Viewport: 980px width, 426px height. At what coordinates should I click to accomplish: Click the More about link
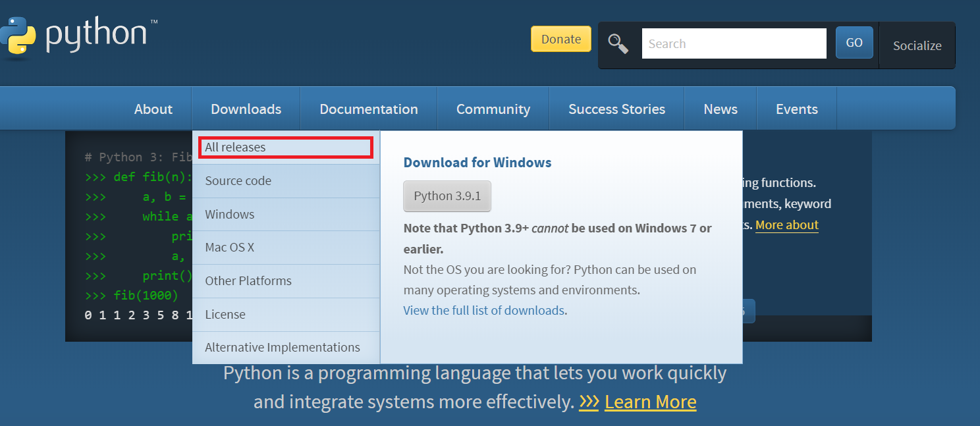tap(787, 225)
